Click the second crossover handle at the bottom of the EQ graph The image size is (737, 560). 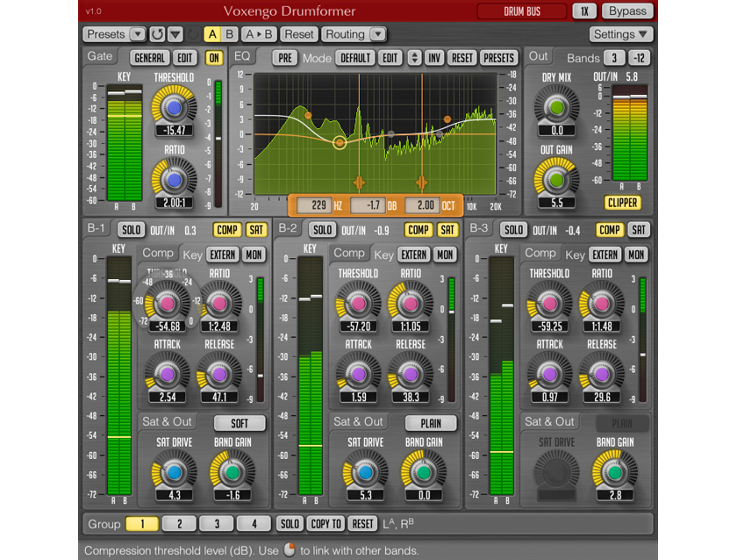[x=422, y=183]
